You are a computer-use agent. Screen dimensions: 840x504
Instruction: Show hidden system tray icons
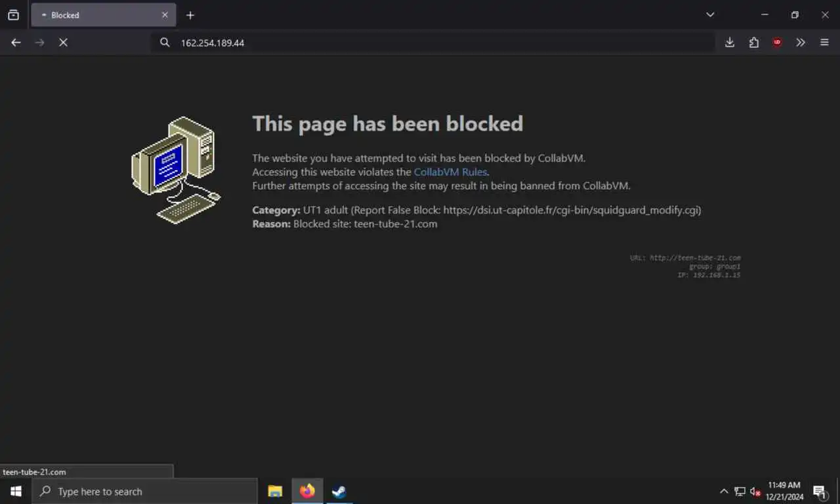pyautogui.click(x=724, y=492)
